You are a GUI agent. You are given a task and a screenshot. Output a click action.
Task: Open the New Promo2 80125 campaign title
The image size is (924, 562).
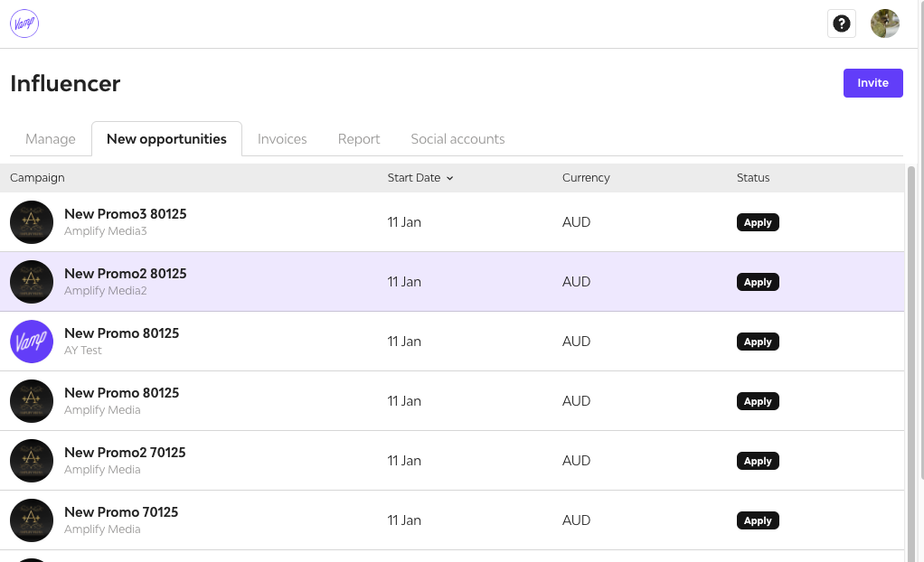[x=126, y=274]
